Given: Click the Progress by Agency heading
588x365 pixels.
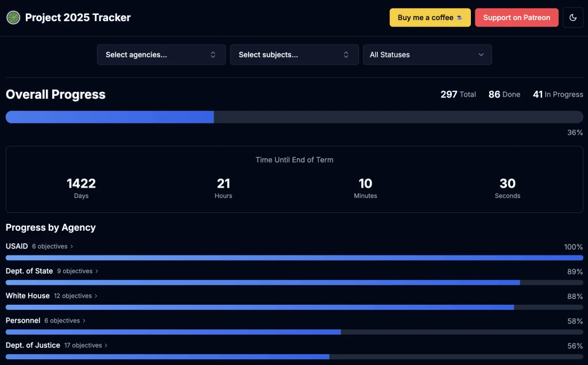Looking at the screenshot, I should [x=51, y=227].
